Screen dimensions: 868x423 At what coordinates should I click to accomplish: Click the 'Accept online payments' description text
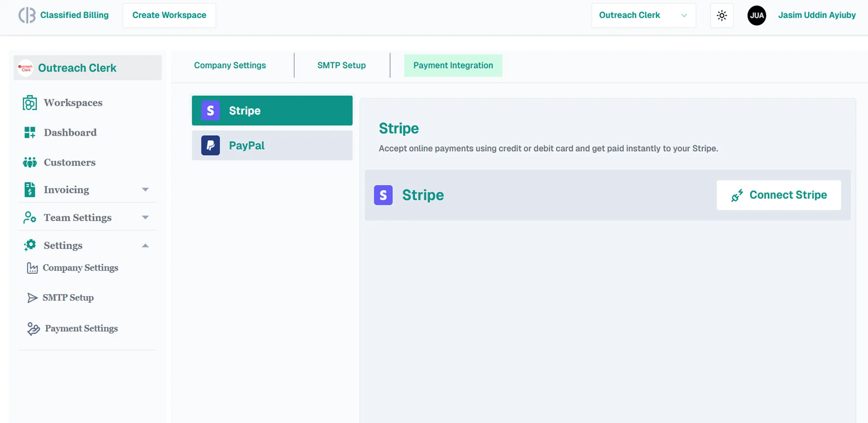tap(548, 148)
